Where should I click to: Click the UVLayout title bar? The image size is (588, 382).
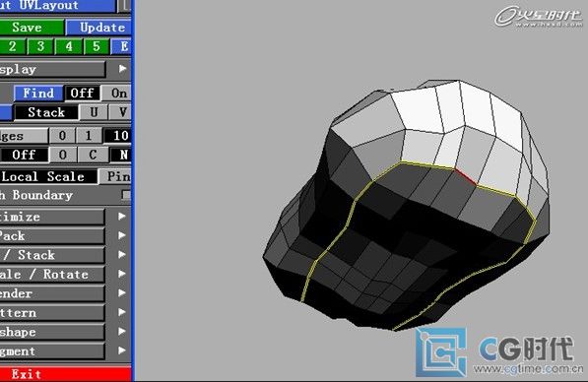click(x=57, y=6)
